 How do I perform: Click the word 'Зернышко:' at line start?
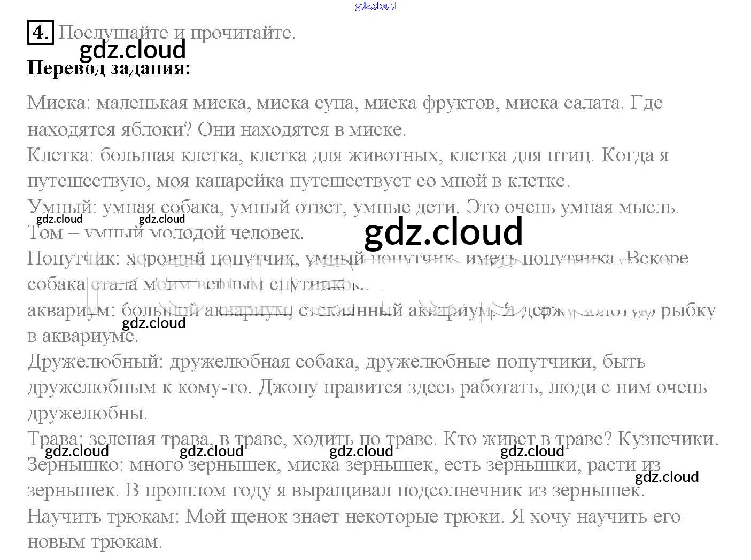click(75, 465)
